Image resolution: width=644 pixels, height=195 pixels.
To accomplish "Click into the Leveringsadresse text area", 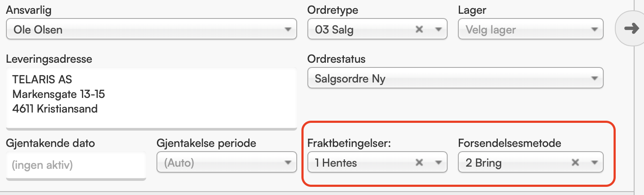I will (x=151, y=98).
